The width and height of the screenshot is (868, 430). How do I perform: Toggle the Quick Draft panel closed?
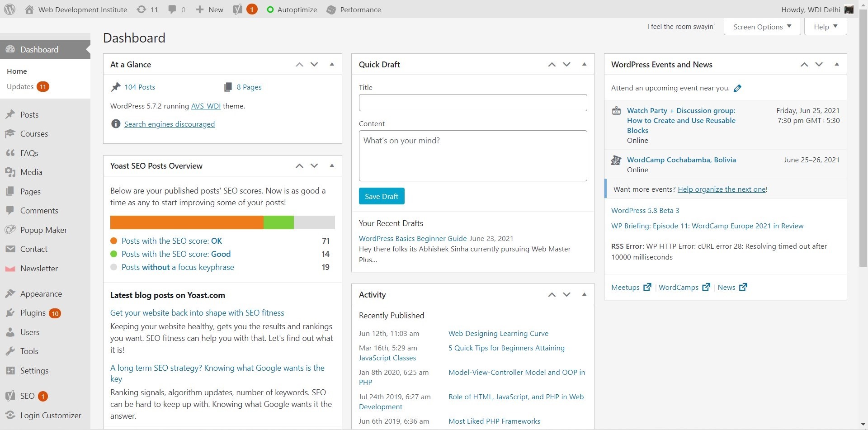[x=584, y=65]
